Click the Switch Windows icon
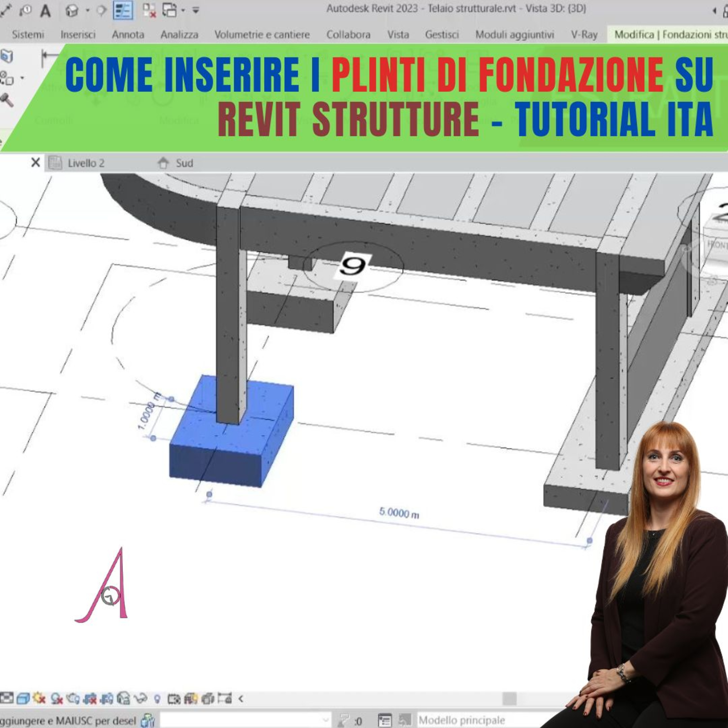728x728 pixels. [170, 10]
